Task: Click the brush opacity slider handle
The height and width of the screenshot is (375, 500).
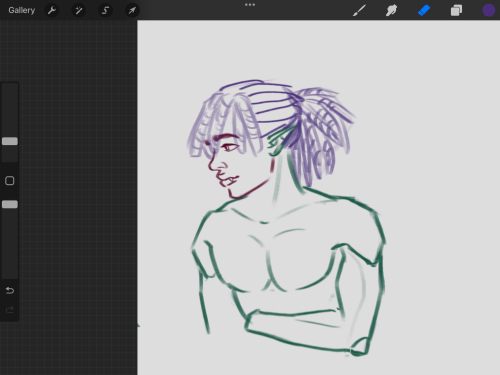Action: [10, 204]
